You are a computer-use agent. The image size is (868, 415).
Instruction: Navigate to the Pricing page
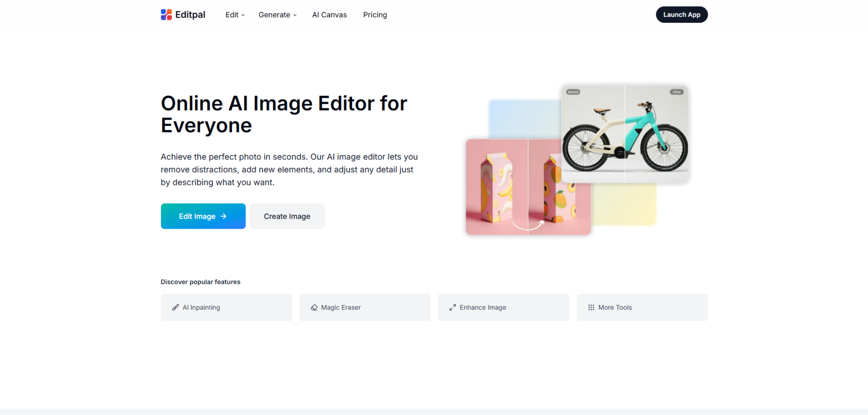click(x=375, y=15)
